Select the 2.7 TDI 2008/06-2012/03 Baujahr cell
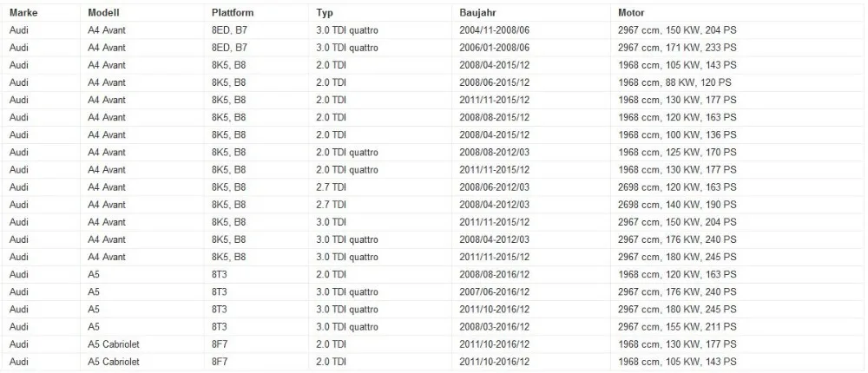This screenshot has width=868, height=373. (531, 187)
